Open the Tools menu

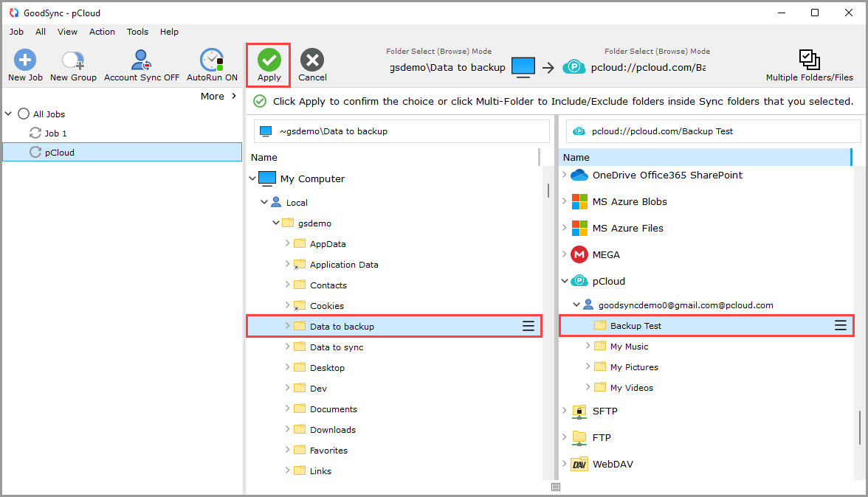[x=137, y=32]
